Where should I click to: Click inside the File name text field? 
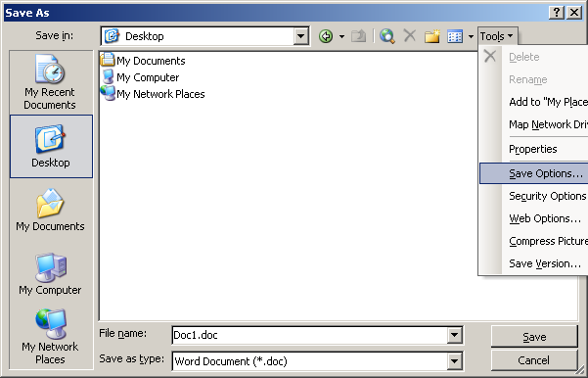point(310,335)
